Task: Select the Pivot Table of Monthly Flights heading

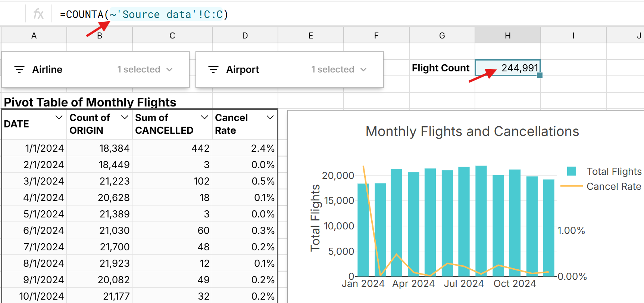Action: pyautogui.click(x=90, y=102)
